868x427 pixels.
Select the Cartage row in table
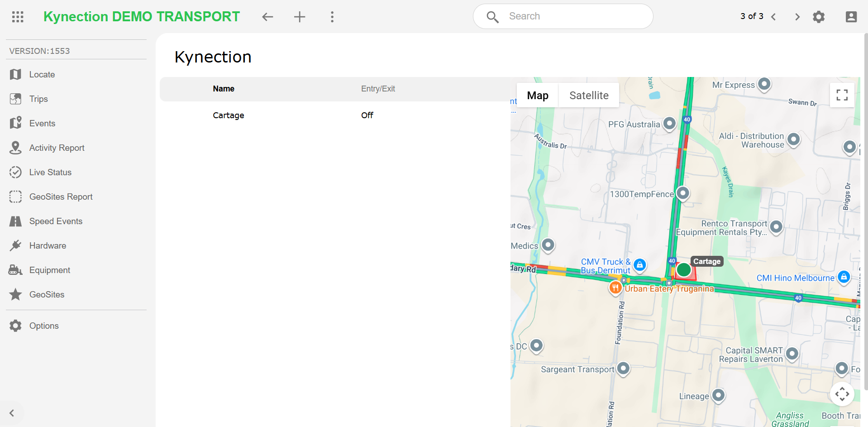229,115
